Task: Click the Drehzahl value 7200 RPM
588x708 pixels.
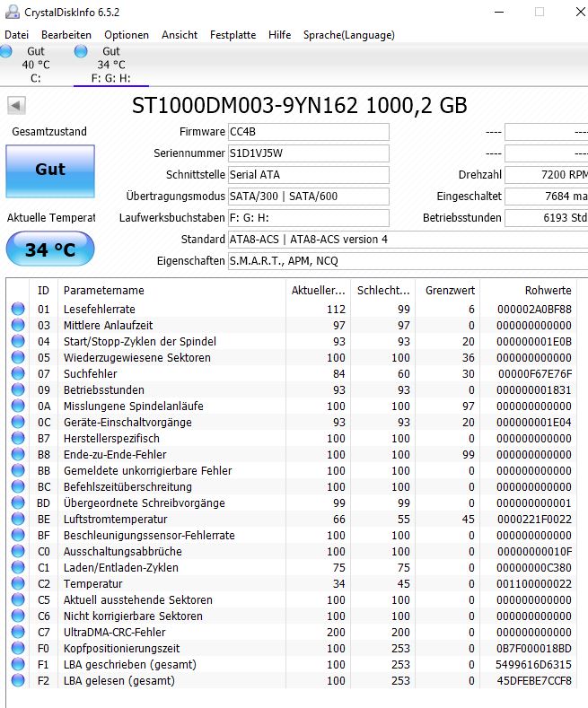Action: click(x=546, y=175)
